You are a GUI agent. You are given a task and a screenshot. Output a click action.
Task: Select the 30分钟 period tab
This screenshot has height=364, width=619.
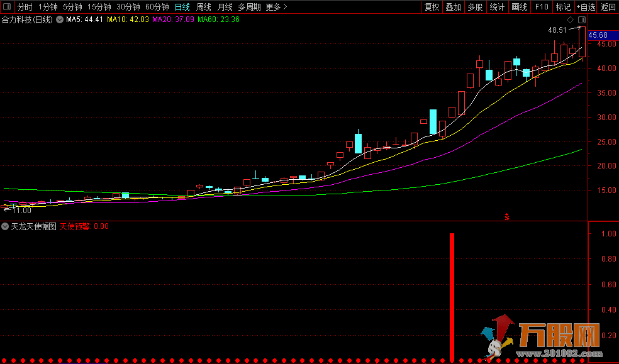128,7
